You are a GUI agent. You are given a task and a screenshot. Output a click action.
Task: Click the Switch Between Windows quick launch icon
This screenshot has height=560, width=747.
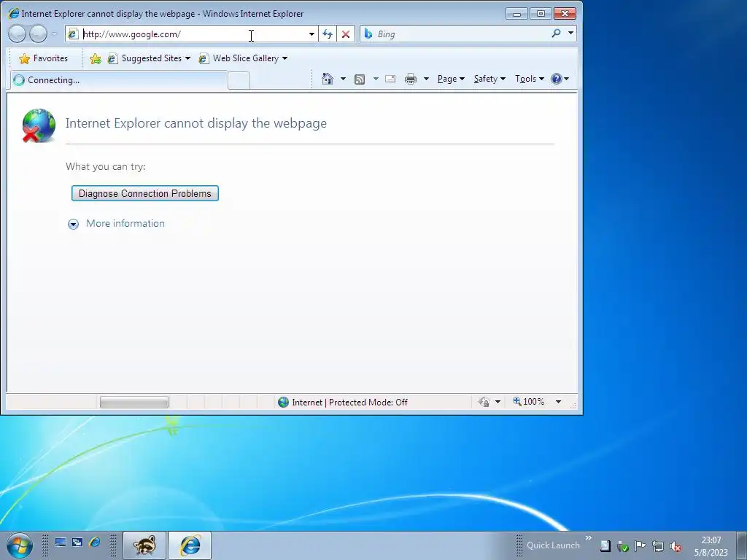pos(77,542)
